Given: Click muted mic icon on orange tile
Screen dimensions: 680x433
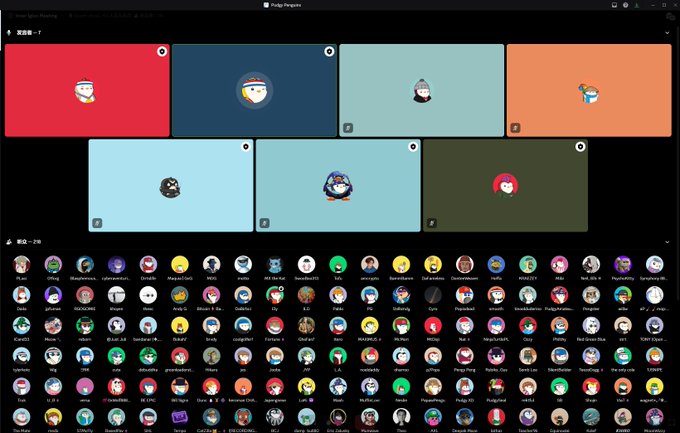Looking at the screenshot, I should (x=515, y=128).
